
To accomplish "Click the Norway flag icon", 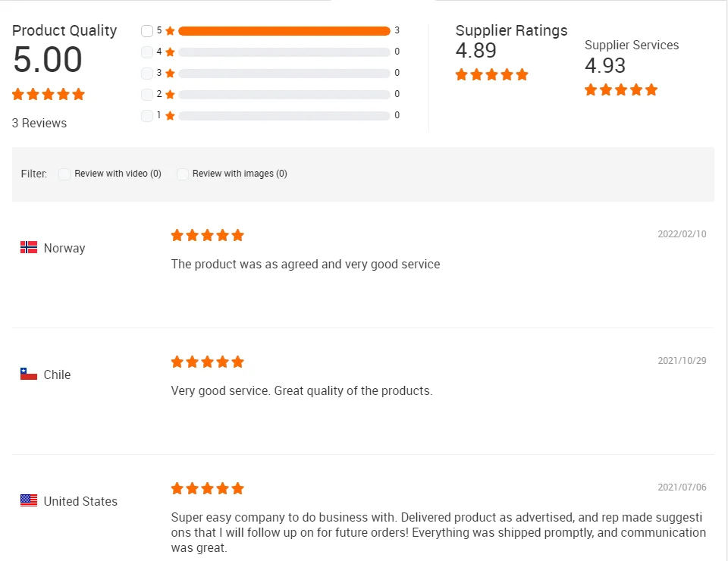I will [29, 247].
